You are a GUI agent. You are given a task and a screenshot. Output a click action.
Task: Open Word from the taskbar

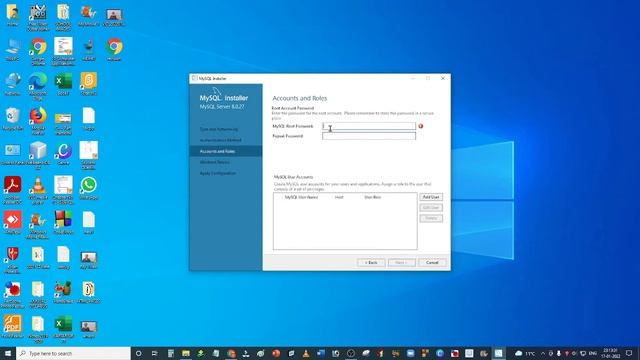pyautogui.click(x=321, y=353)
